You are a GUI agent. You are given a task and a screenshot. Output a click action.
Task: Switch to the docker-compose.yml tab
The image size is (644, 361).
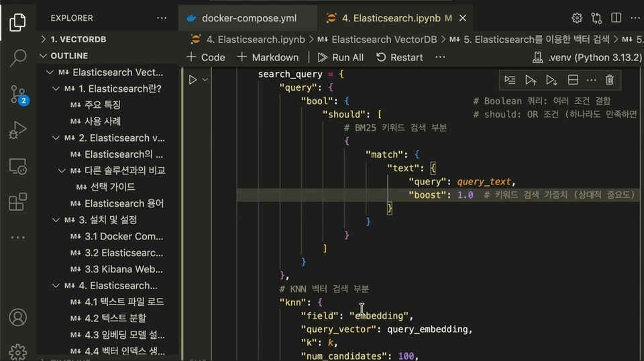click(x=248, y=18)
